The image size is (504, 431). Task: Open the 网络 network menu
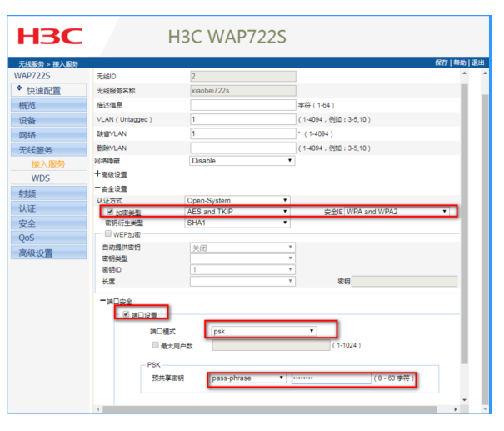coord(49,135)
